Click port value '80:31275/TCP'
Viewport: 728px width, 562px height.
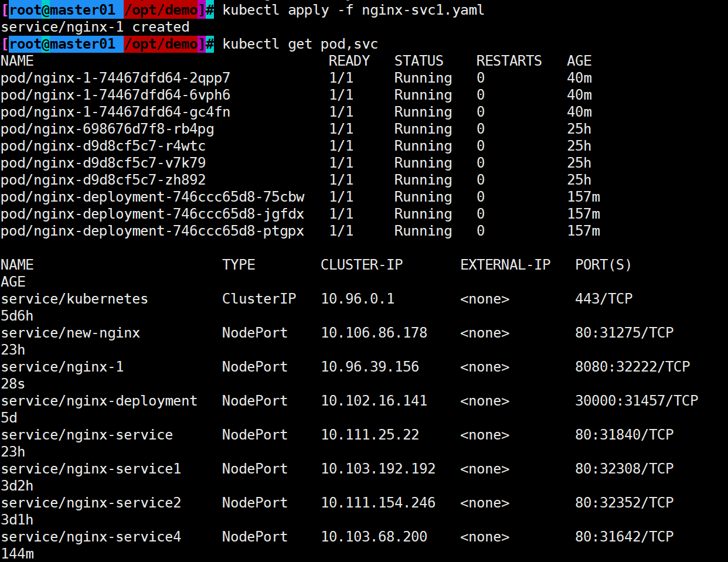tap(624, 333)
